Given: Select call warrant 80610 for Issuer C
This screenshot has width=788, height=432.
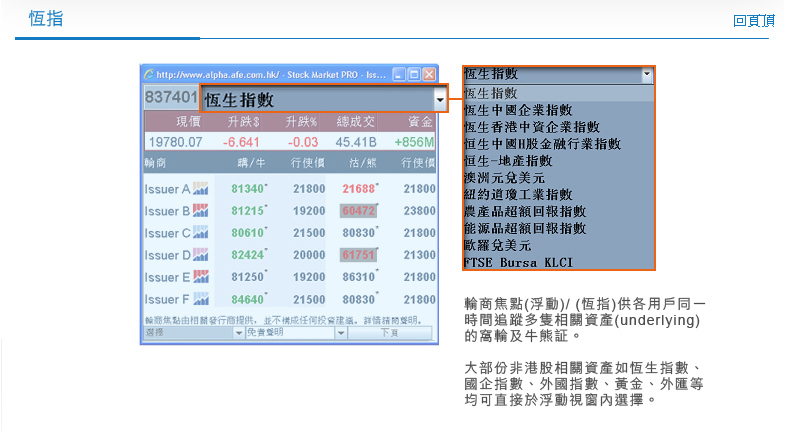Looking at the screenshot, I should coord(248,233).
